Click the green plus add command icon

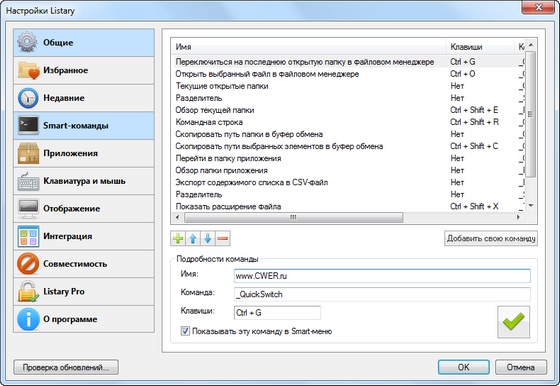(178, 238)
